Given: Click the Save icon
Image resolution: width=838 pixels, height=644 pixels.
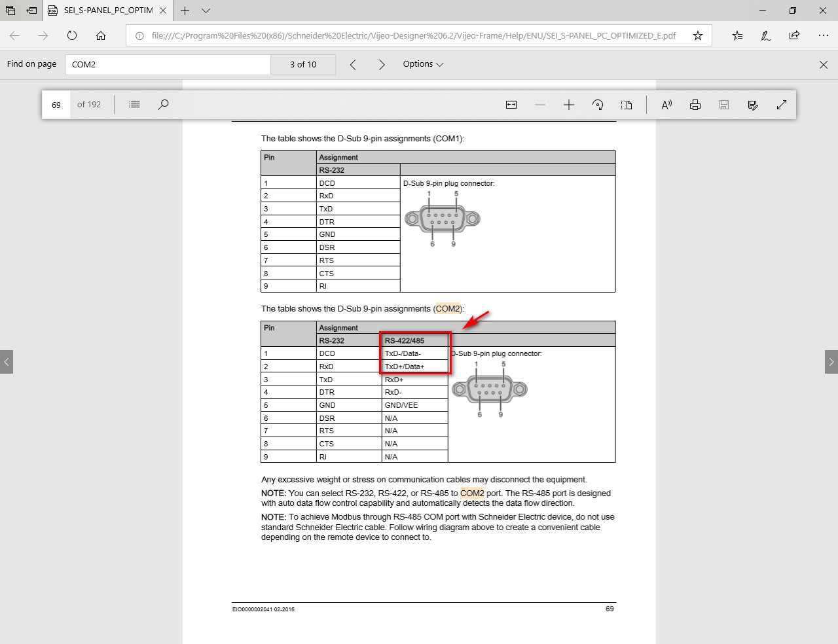Looking at the screenshot, I should pos(724,105).
